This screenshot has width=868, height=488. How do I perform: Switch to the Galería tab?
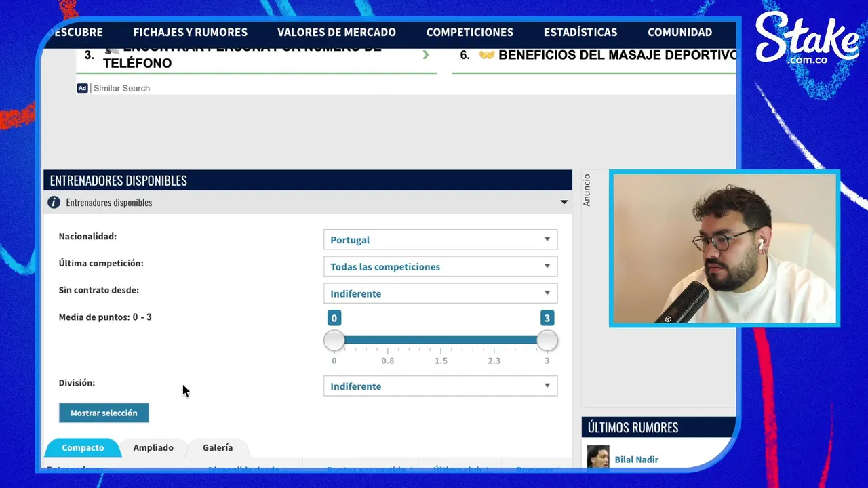tap(218, 447)
